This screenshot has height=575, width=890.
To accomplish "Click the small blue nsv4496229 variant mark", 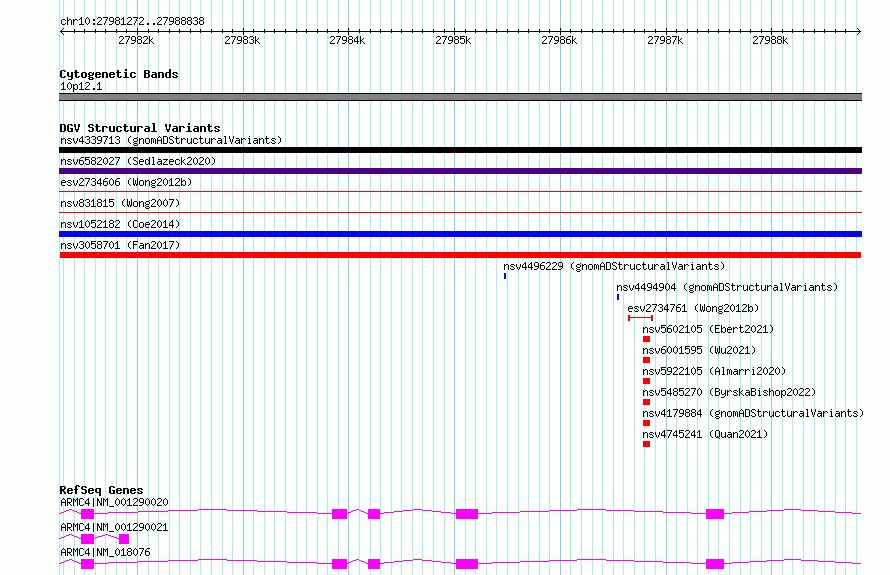I will 505,276.
